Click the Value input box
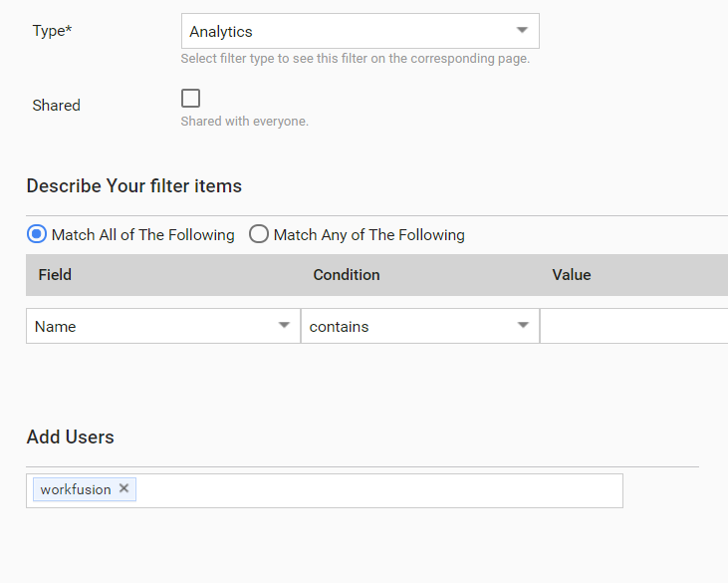The width and height of the screenshot is (728, 583). (x=634, y=326)
